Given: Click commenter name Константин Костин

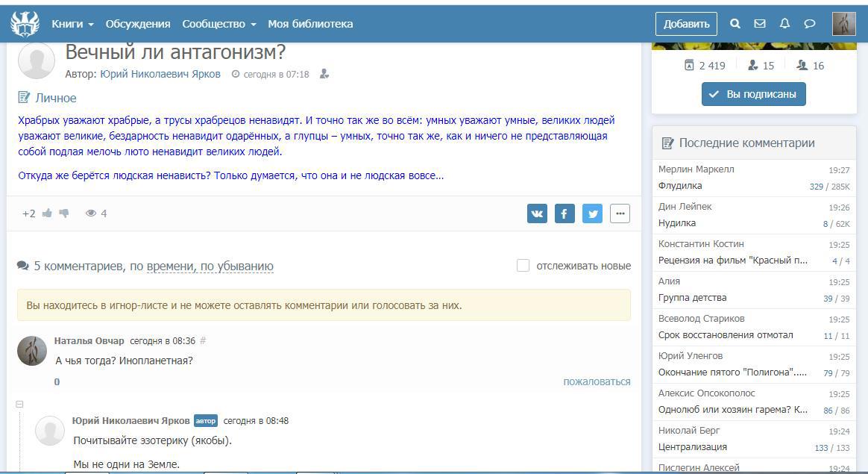Looking at the screenshot, I should 701,243.
